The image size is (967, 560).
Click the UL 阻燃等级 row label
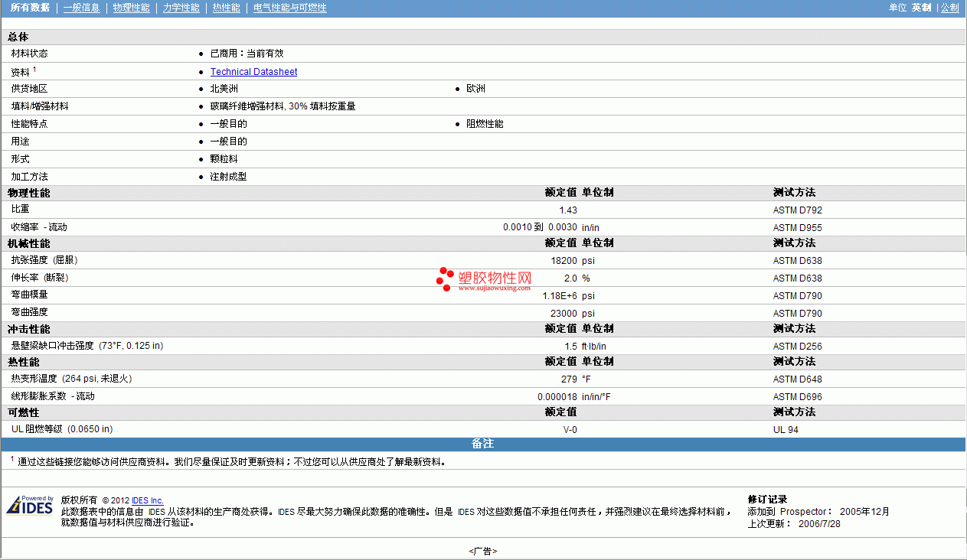pyautogui.click(x=62, y=429)
